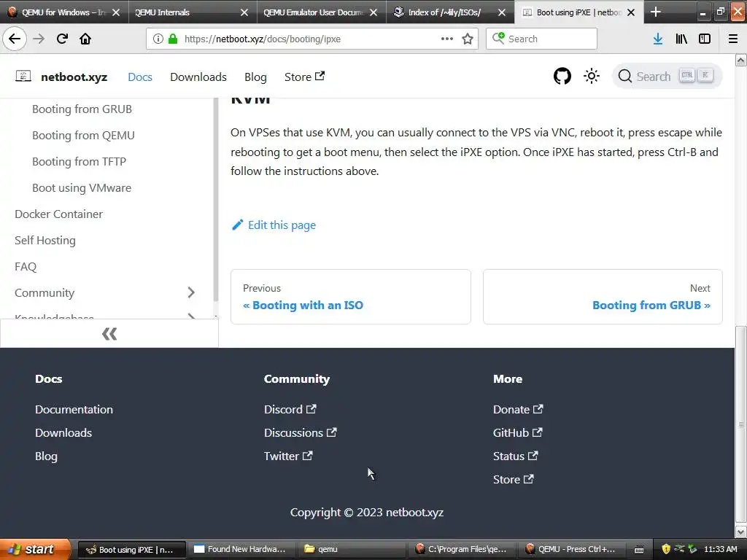Open the Firefox hamburger menu
This screenshot has width=747, height=560.
pos(733,39)
